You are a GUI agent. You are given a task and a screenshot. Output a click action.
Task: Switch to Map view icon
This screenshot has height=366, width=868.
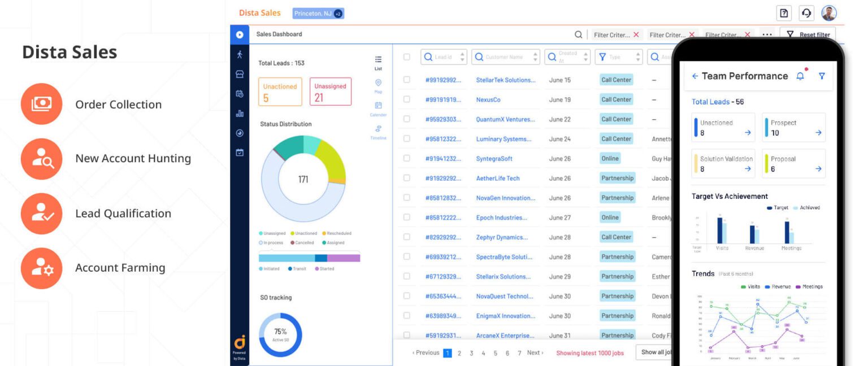coord(378,84)
